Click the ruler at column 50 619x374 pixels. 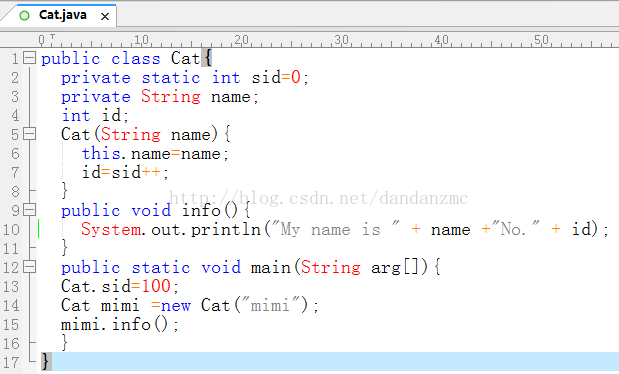click(x=542, y=40)
